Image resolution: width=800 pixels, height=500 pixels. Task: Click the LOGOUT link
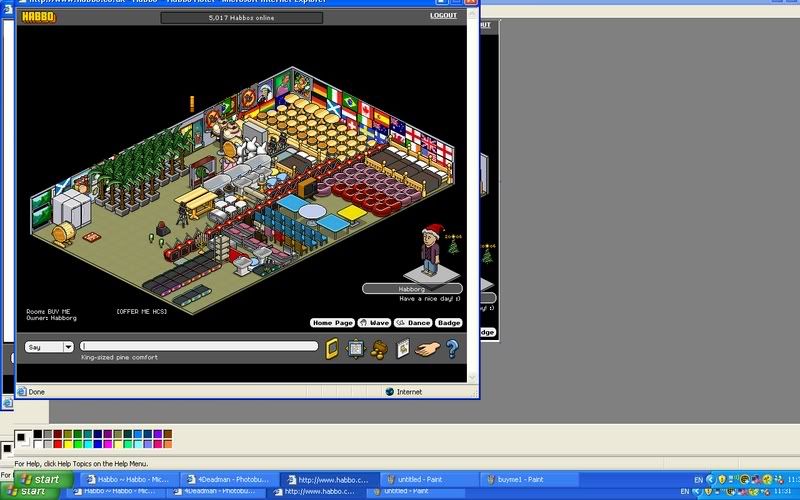pos(443,16)
